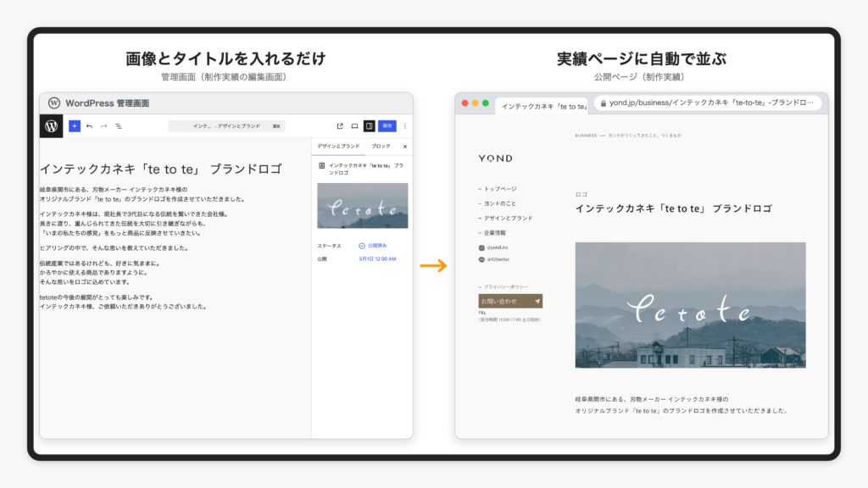Click the device preview laptop icon

354,126
